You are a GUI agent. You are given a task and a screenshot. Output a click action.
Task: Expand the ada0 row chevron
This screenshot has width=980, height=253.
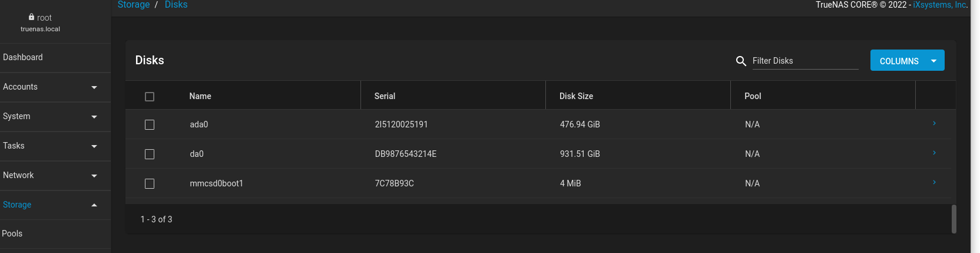pyautogui.click(x=934, y=123)
